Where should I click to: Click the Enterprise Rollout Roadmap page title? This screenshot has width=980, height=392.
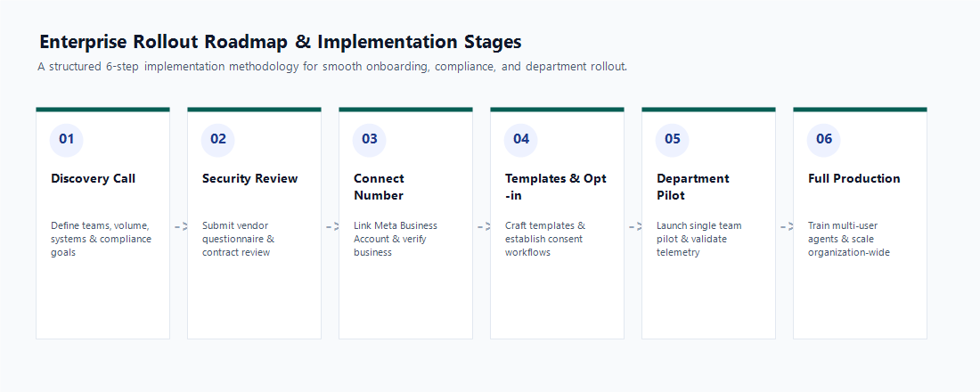point(280,42)
